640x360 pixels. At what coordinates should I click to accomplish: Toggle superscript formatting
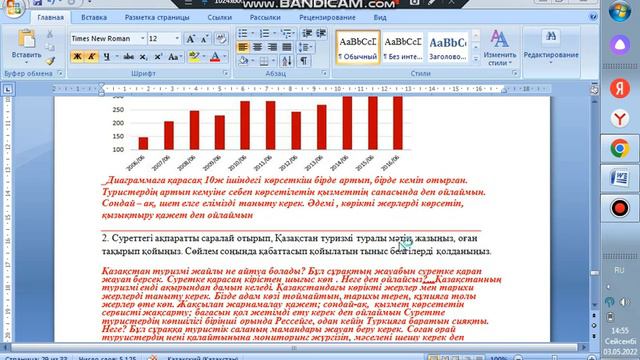[158, 57]
